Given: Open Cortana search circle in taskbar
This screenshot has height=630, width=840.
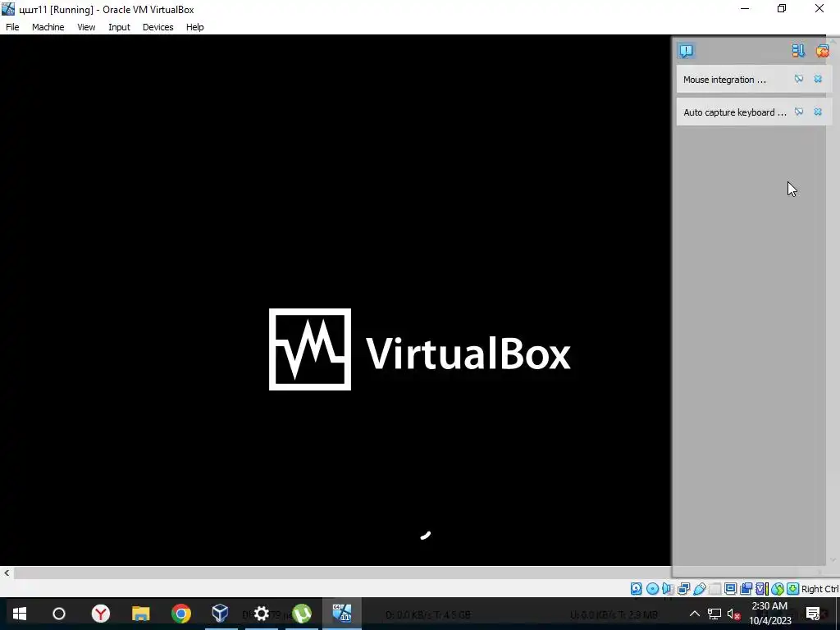Looking at the screenshot, I should pyautogui.click(x=59, y=614).
